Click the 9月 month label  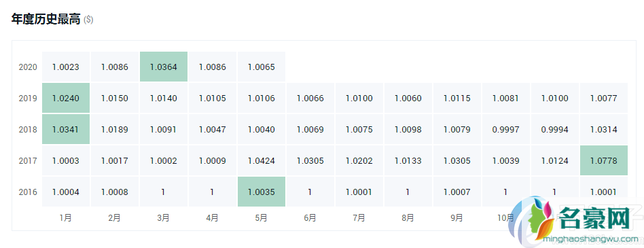pos(457,218)
